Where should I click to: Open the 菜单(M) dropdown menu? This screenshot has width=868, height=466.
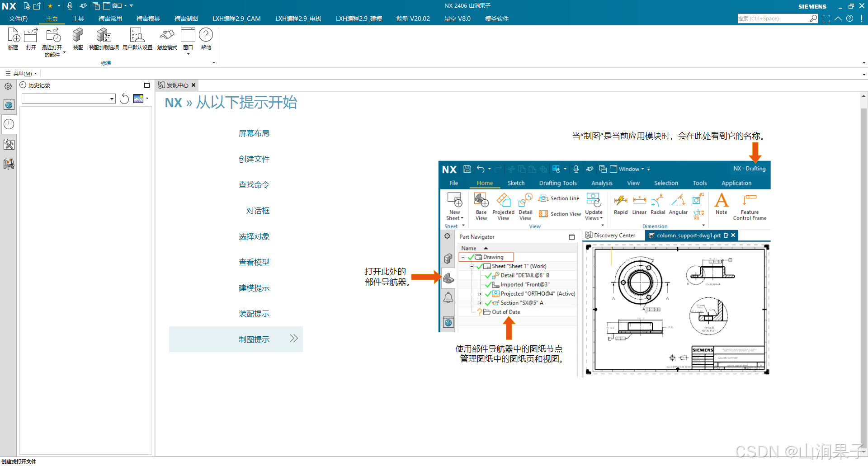click(22, 74)
